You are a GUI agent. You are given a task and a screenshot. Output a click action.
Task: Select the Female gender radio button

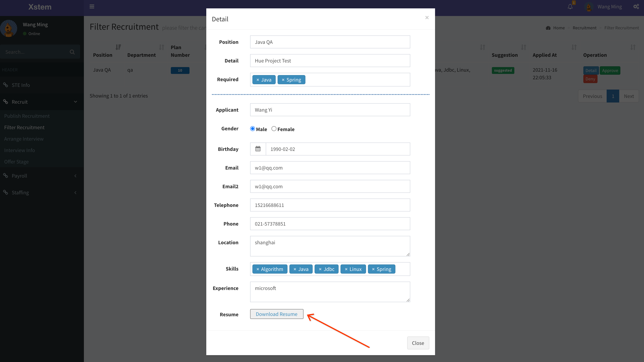point(274,129)
